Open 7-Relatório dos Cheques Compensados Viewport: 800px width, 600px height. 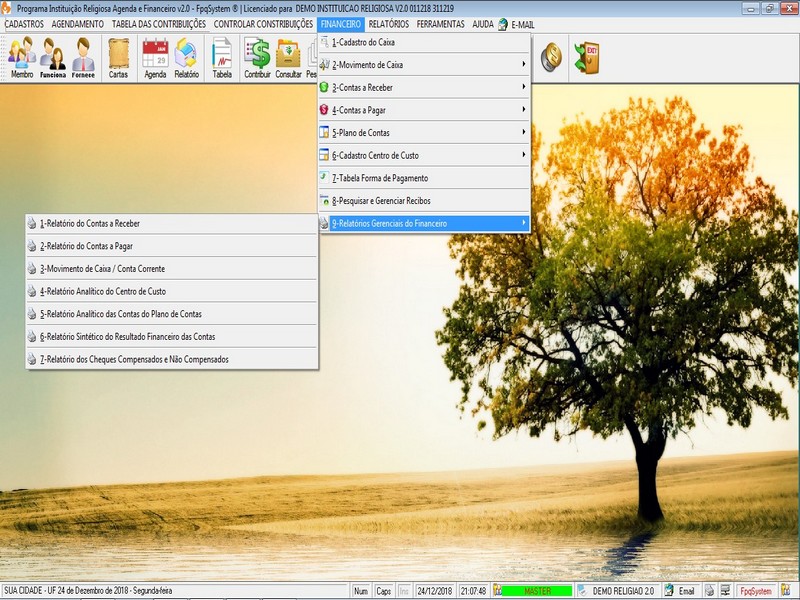172,359
